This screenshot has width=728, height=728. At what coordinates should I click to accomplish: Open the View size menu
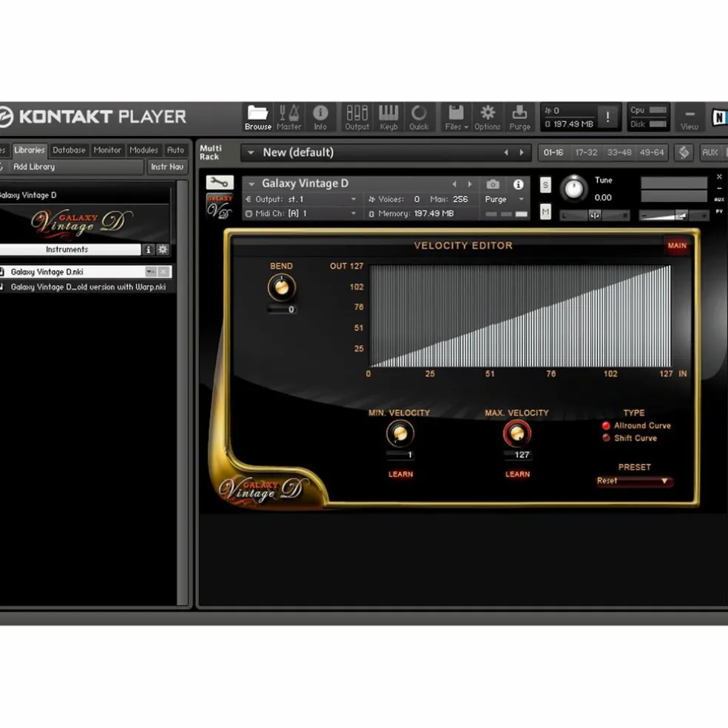[x=690, y=119]
